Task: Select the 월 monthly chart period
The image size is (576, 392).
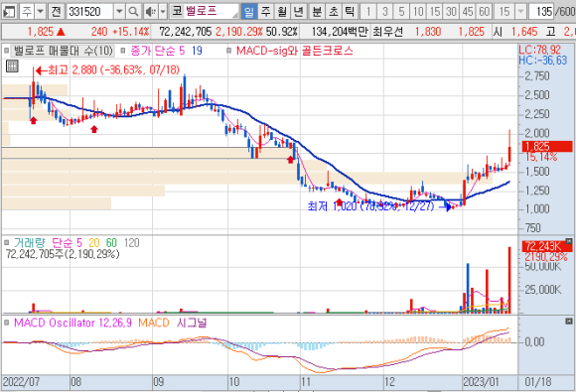Action: coord(282,12)
